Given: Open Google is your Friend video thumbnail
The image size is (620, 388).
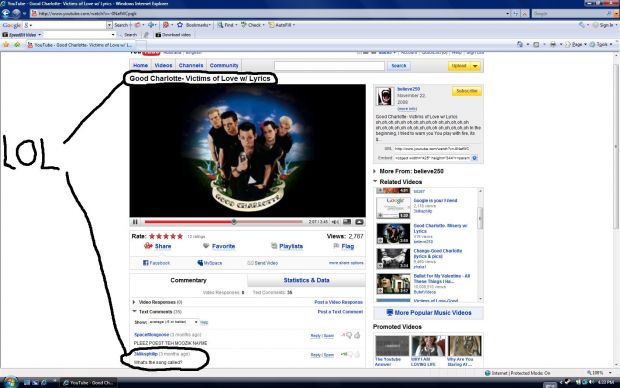Looking at the screenshot, I should [x=393, y=208].
